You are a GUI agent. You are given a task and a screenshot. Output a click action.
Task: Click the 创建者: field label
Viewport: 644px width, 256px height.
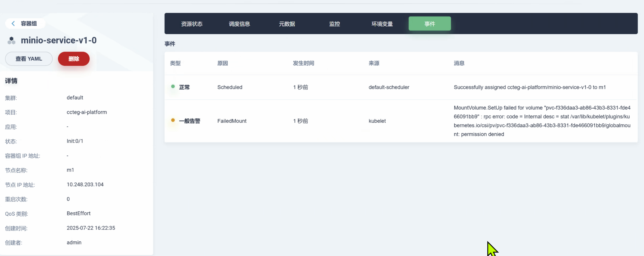pyautogui.click(x=14, y=243)
